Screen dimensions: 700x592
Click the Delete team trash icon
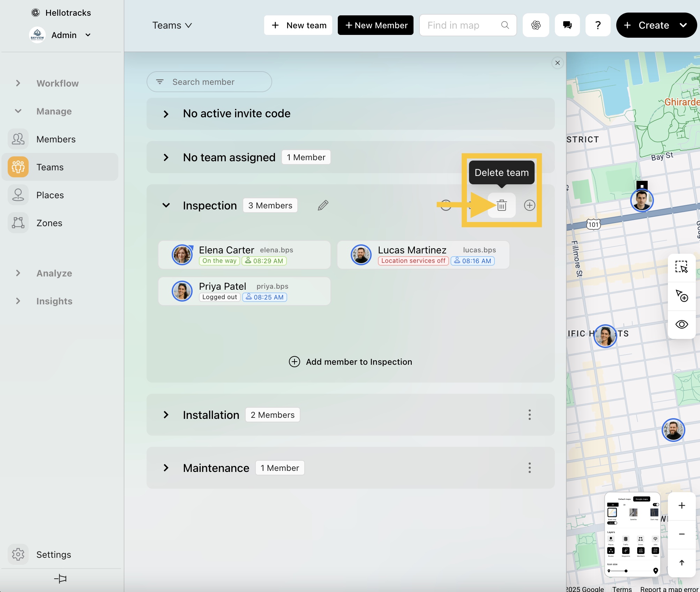pyautogui.click(x=501, y=205)
